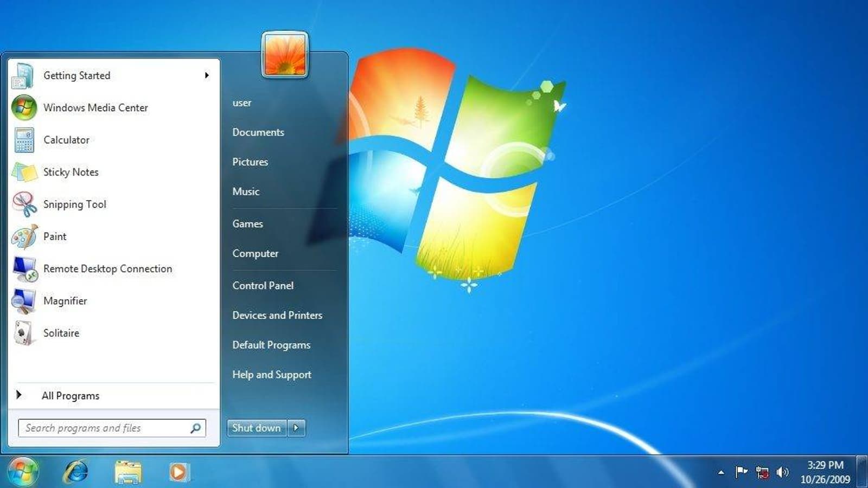Viewport: 868px width, 488px height.
Task: Show hidden system tray icons
Action: [721, 473]
